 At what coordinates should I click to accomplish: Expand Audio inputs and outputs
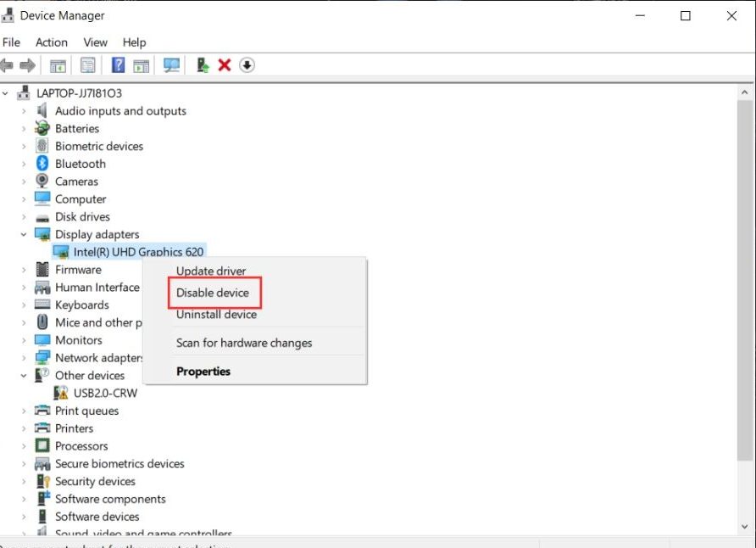pos(24,111)
